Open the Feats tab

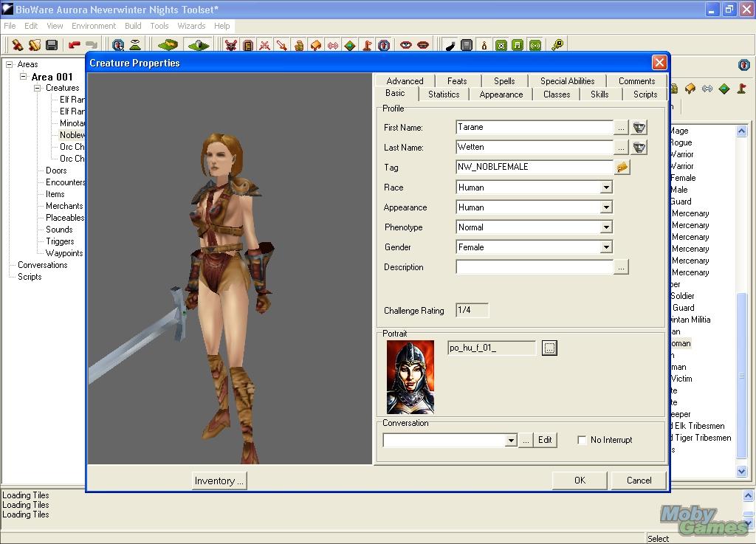[457, 81]
